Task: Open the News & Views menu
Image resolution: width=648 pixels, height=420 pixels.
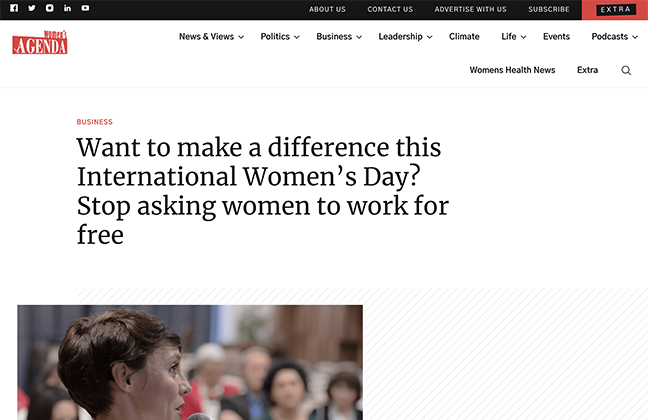Action: pyautogui.click(x=206, y=36)
